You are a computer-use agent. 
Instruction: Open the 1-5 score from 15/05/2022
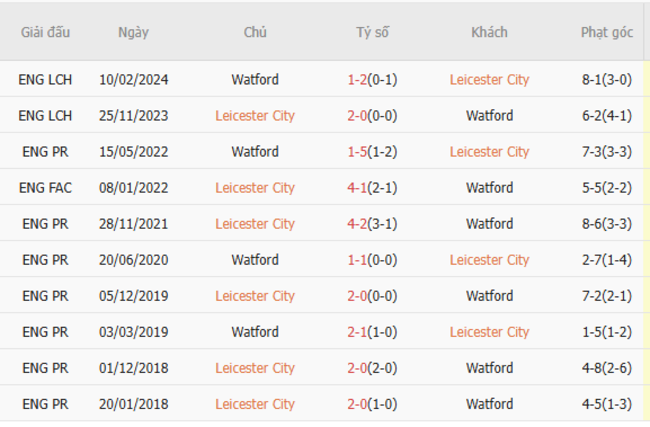pyautogui.click(x=358, y=151)
